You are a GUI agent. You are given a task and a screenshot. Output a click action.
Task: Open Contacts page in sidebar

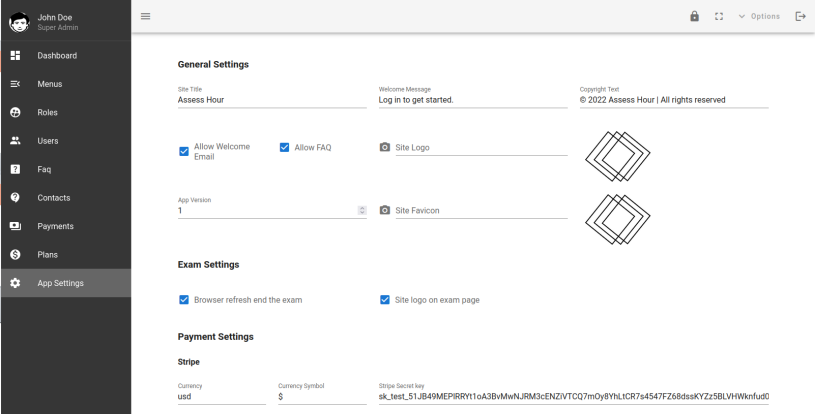click(54, 198)
